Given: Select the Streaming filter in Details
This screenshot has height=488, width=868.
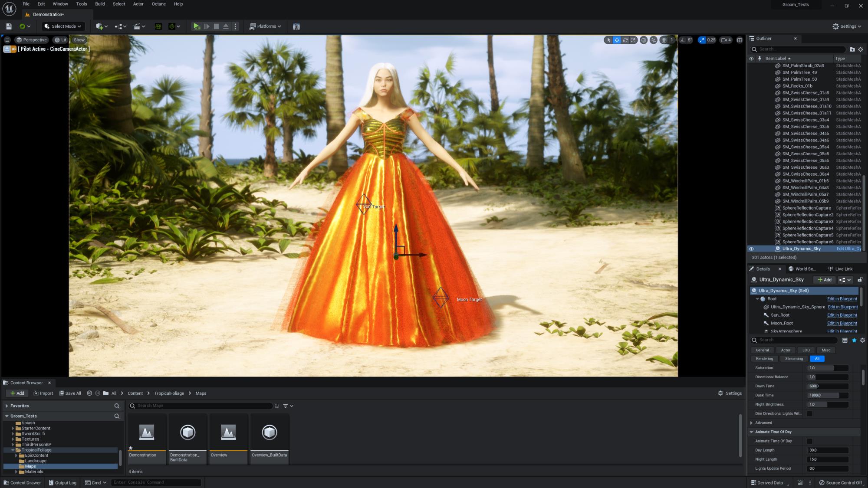Looking at the screenshot, I should tap(794, 359).
